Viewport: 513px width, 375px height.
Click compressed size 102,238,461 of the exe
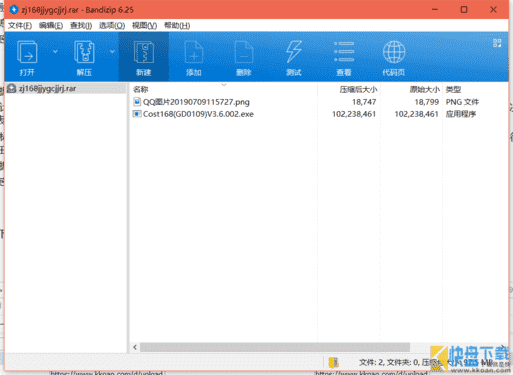click(354, 114)
